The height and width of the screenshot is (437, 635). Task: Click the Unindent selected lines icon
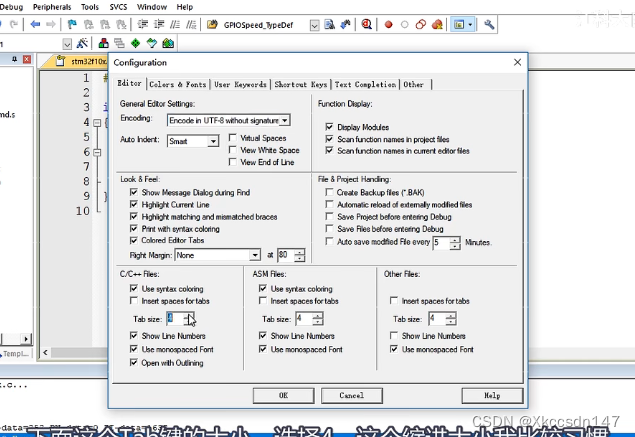point(159,25)
